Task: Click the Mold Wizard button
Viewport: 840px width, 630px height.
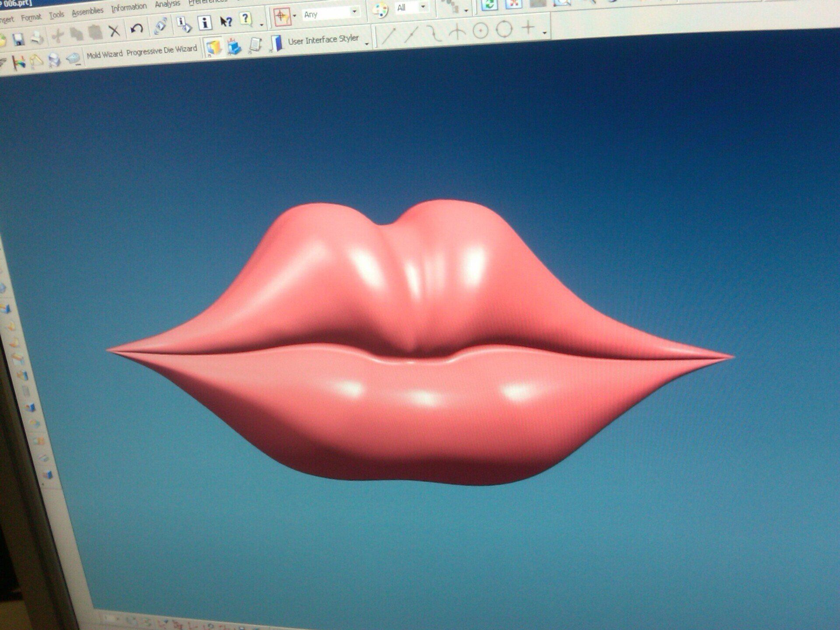Action: click(x=104, y=55)
